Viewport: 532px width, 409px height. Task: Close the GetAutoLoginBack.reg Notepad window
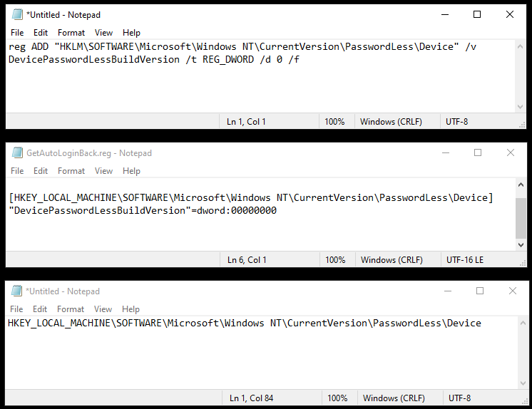click(x=511, y=152)
